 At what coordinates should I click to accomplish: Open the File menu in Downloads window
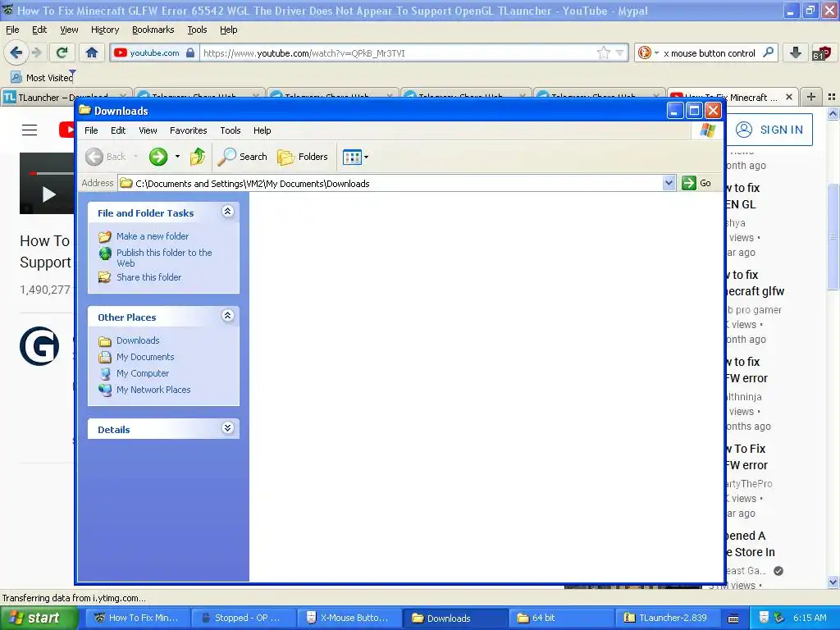(91, 130)
